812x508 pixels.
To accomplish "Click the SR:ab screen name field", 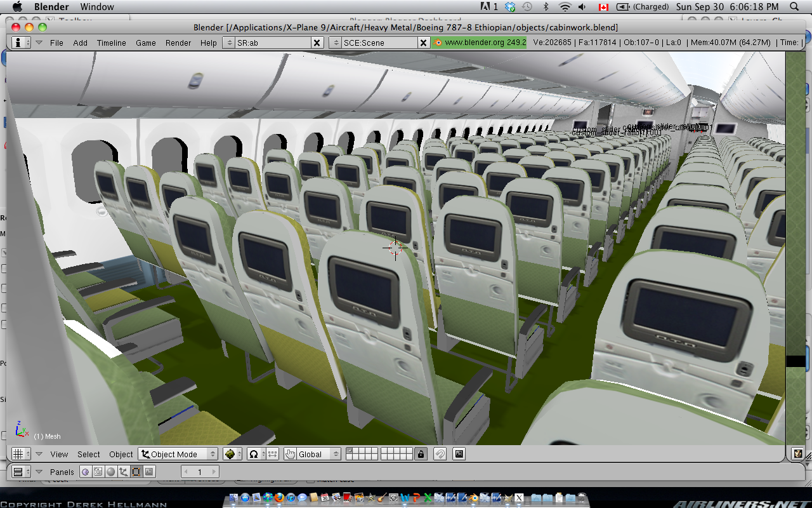I will click(x=273, y=43).
